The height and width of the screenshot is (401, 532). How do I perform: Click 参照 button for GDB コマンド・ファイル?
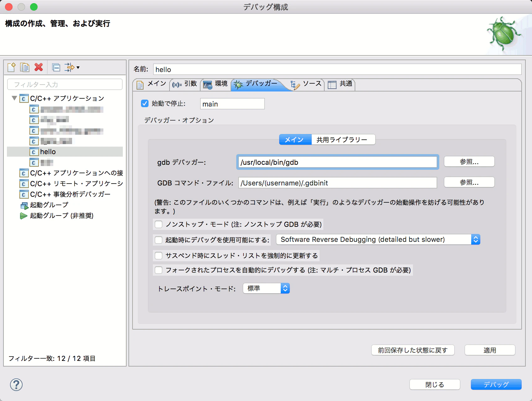tap(469, 182)
